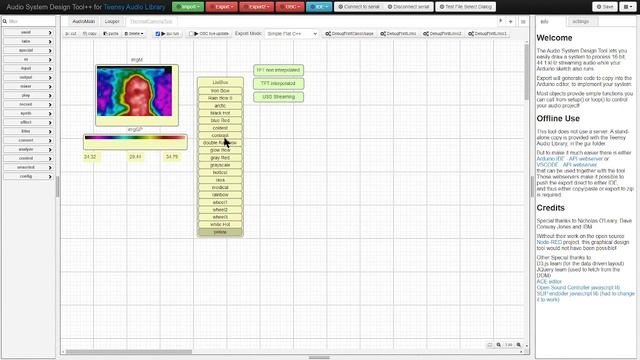Click the zoom in magnifier icon

(x=518, y=345)
